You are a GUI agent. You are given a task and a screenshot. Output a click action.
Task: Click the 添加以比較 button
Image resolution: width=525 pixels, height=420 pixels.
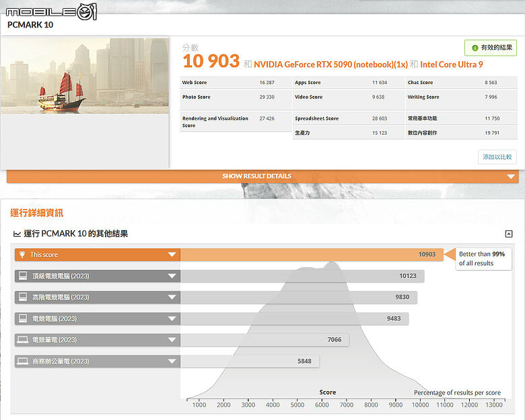pos(497,157)
